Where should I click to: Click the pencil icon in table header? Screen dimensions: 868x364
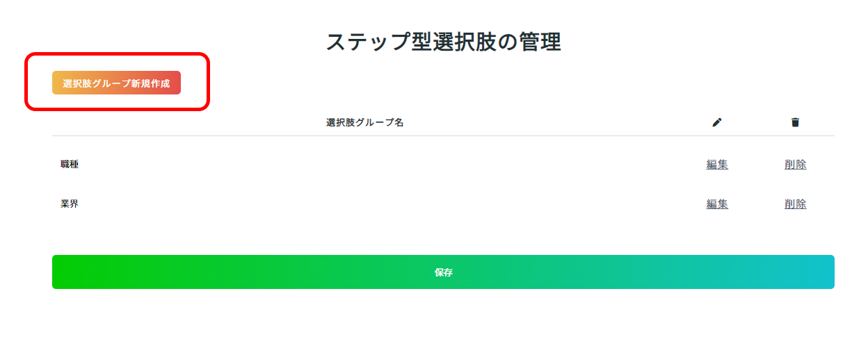[717, 122]
